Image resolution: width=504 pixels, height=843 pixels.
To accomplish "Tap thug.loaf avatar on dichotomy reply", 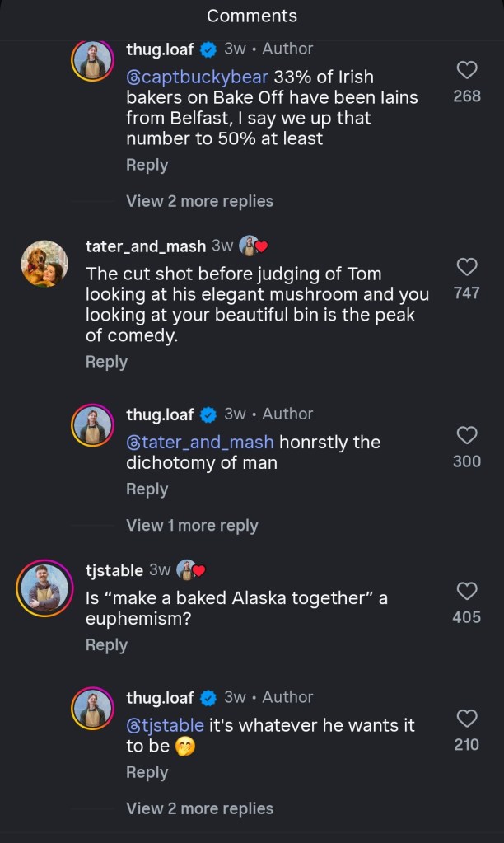I will (x=93, y=425).
